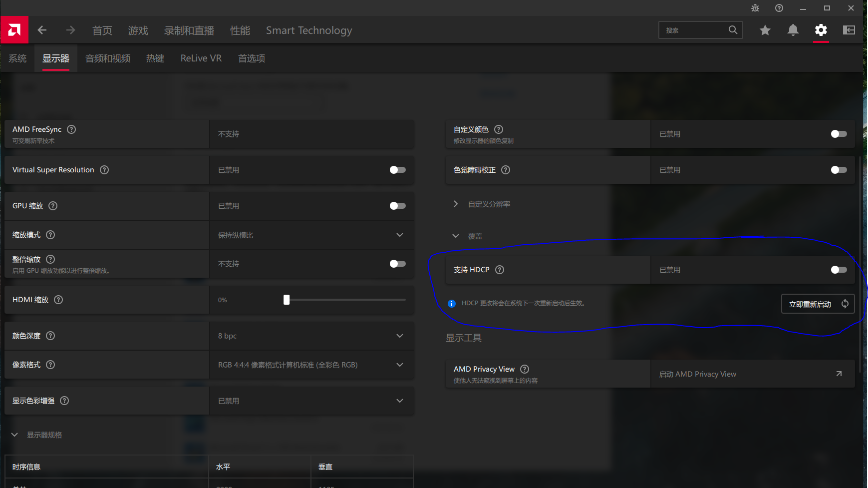Screen dimensions: 868x488
Task: Switch to 系统 settings tab
Action: 17,58
